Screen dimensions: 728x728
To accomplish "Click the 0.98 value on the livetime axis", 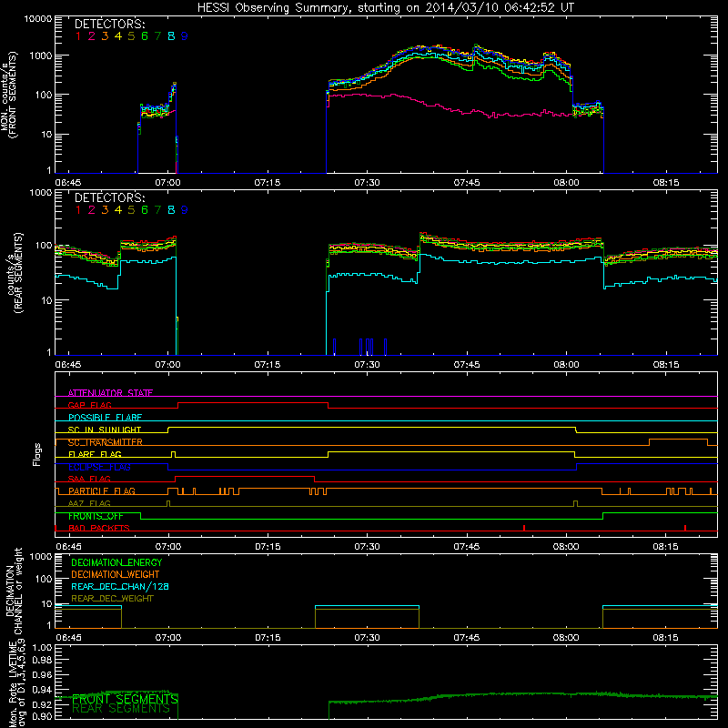I will 42,660.
